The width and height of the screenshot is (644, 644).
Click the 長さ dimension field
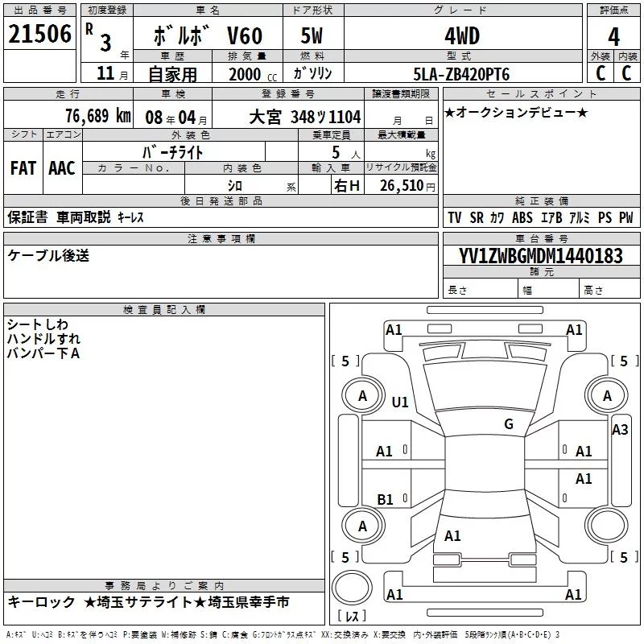[x=481, y=290]
